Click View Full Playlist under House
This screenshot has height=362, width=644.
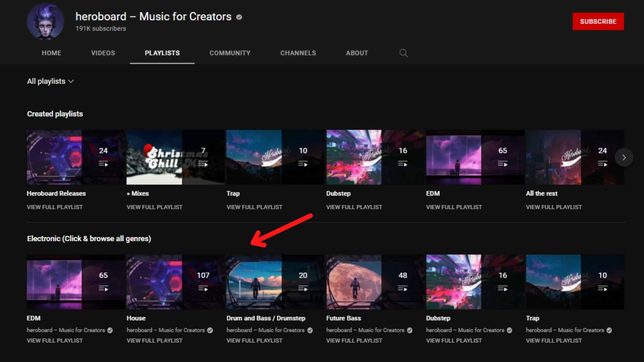154,341
